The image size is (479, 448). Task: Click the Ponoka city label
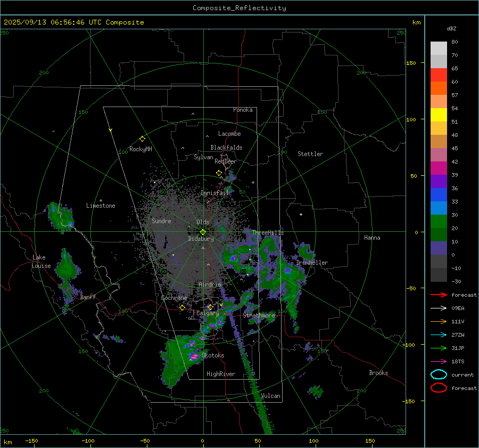click(x=243, y=110)
